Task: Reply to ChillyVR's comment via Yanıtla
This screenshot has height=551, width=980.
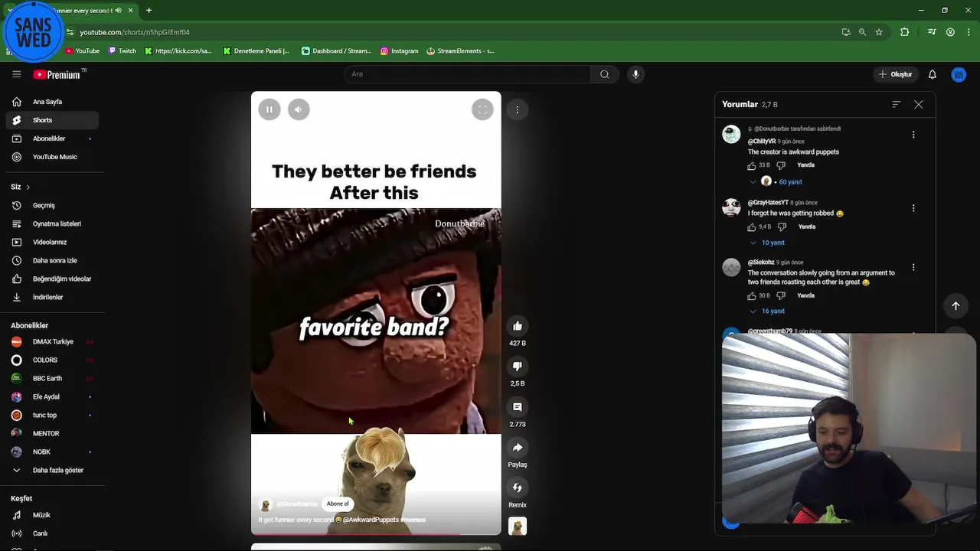Action: point(805,165)
